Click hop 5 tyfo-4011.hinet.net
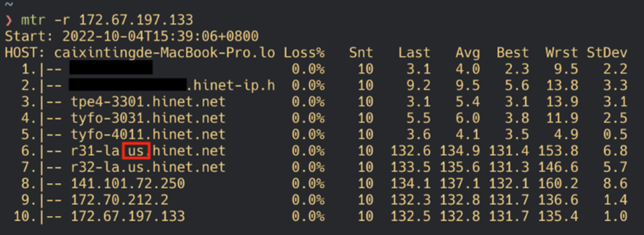 (x=148, y=134)
